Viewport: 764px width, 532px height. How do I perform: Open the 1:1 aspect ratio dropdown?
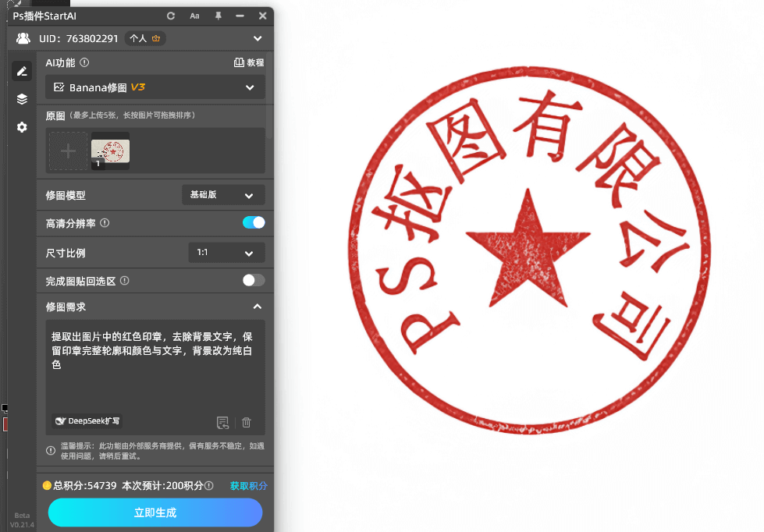coord(226,253)
